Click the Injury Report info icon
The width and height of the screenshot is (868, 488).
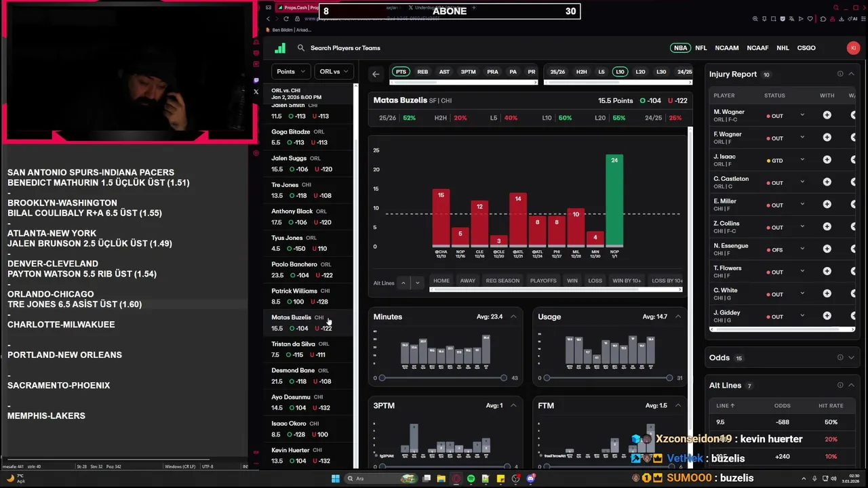coord(840,74)
